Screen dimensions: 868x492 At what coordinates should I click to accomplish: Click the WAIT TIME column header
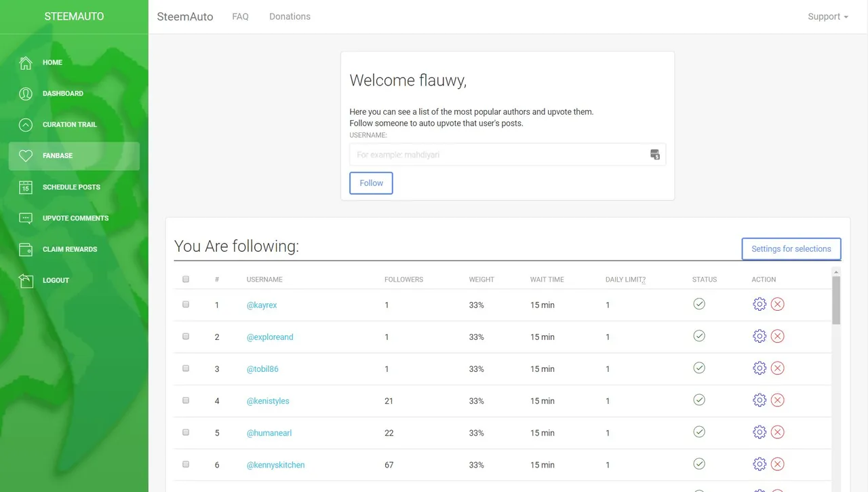pos(547,280)
